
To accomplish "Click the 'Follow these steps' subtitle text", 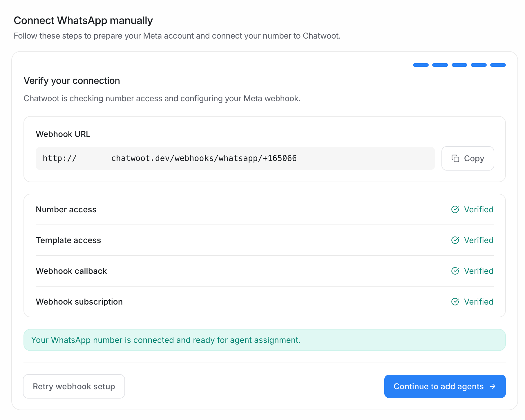I will tap(177, 36).
